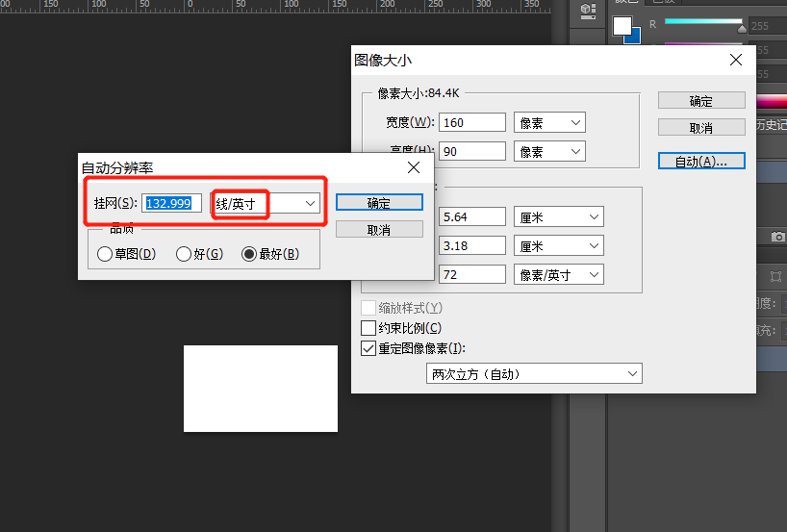Close the 自动分辨率 dialog
Screen dimensions: 787x532
pyautogui.click(x=414, y=167)
